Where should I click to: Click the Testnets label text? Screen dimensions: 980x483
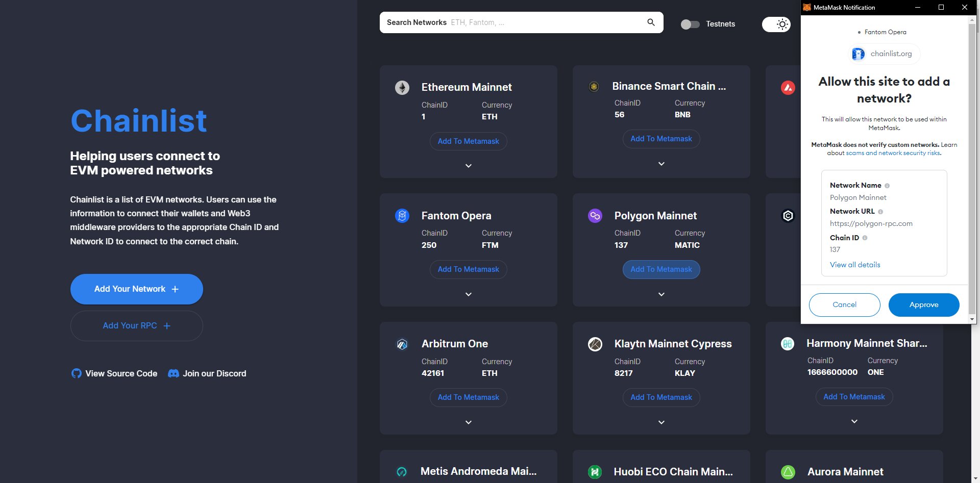(720, 24)
